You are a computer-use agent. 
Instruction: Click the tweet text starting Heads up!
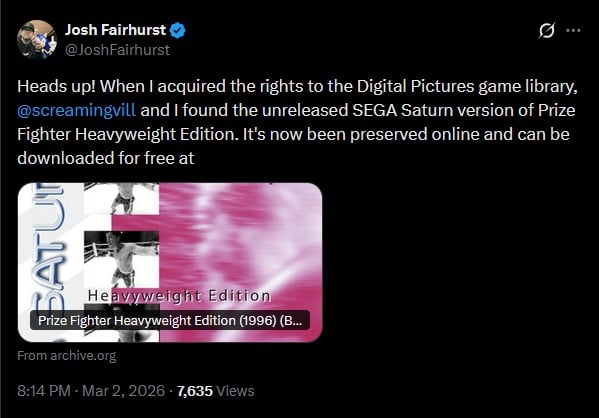click(x=297, y=122)
